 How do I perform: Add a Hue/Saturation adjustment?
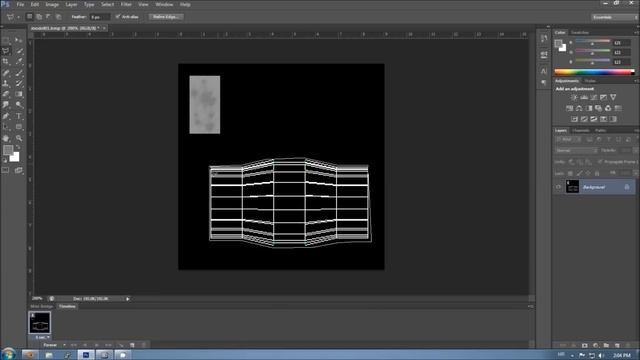(569, 108)
